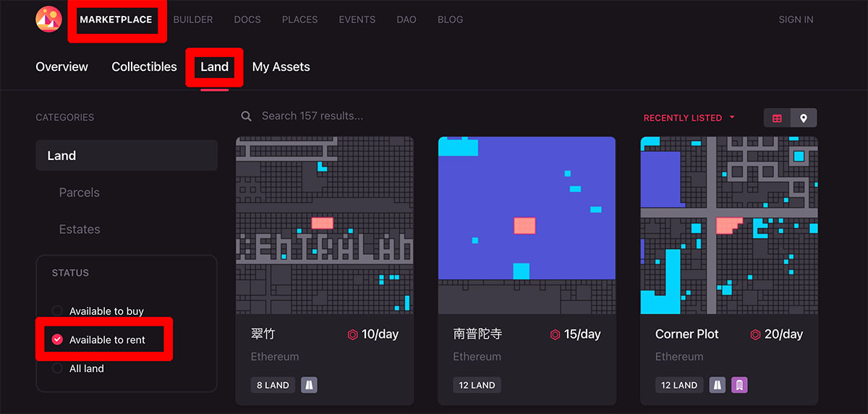The height and width of the screenshot is (414, 868).
Task: Open the Recently Listed sort dropdown
Action: (689, 118)
